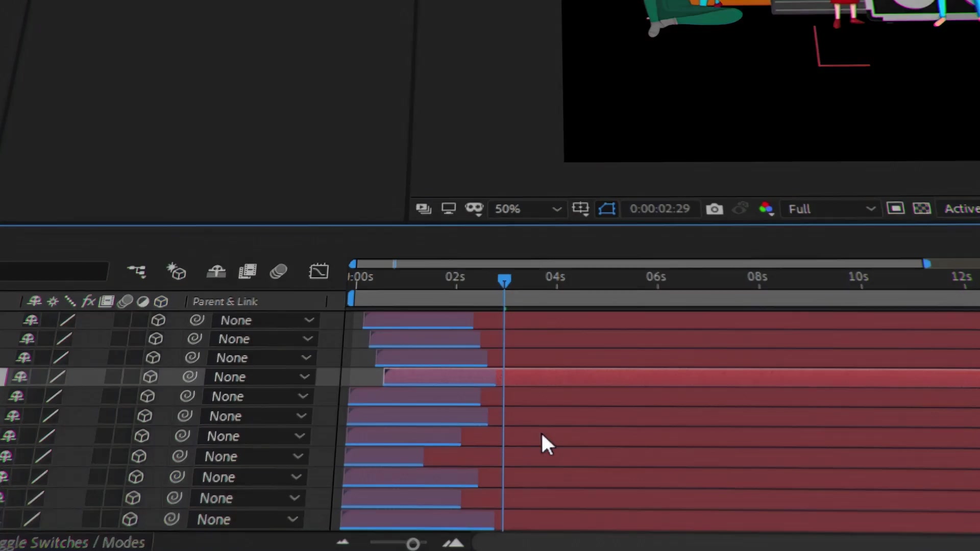Enable the Shy layers hide switch
Image resolution: width=980 pixels, height=551 pixels.
tap(216, 271)
